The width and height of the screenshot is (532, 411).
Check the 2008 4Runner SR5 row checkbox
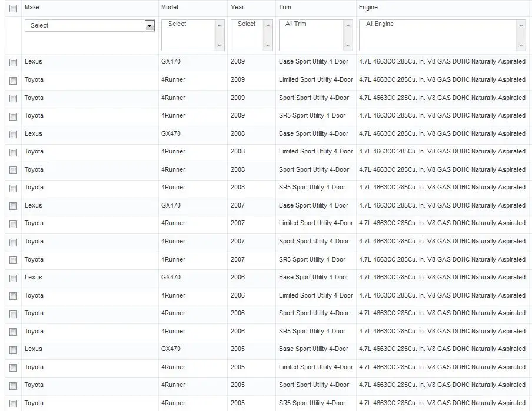(x=13, y=189)
